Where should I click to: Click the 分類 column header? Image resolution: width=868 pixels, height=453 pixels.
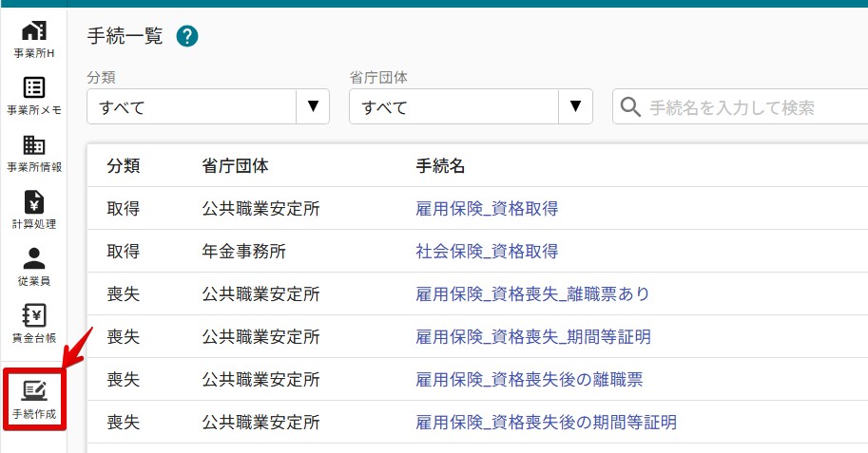124,165
